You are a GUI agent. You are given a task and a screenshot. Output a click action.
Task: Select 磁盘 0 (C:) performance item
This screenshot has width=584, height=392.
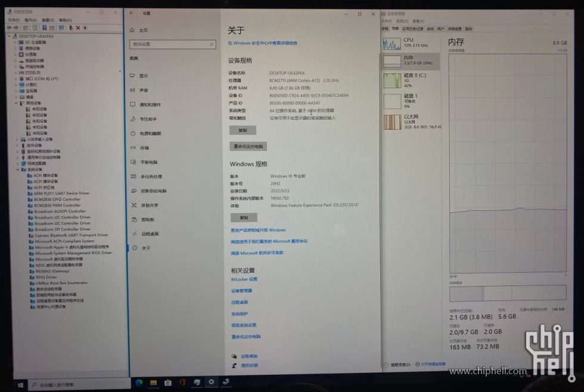(x=411, y=80)
